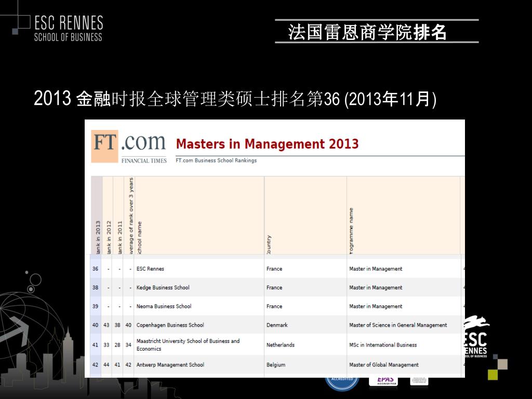
Task: Click the slide title 法国雷恩商学院排名
Action: (x=367, y=32)
